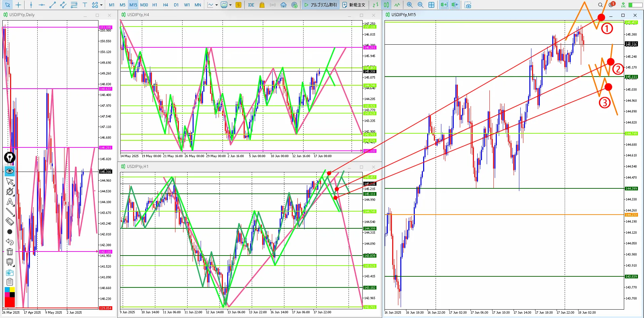This screenshot has width=644, height=318.
Task: Open the notifications account icon
Action: coord(611,5)
